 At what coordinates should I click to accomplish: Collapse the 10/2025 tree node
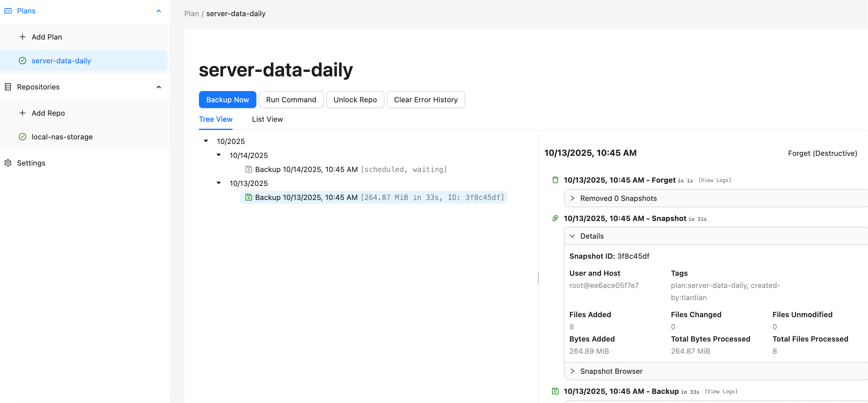pyautogui.click(x=206, y=141)
